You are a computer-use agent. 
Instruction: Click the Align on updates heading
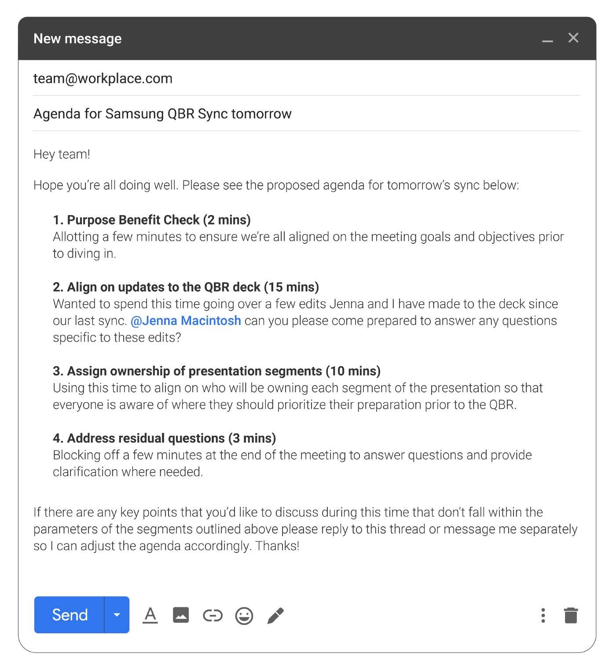click(186, 287)
